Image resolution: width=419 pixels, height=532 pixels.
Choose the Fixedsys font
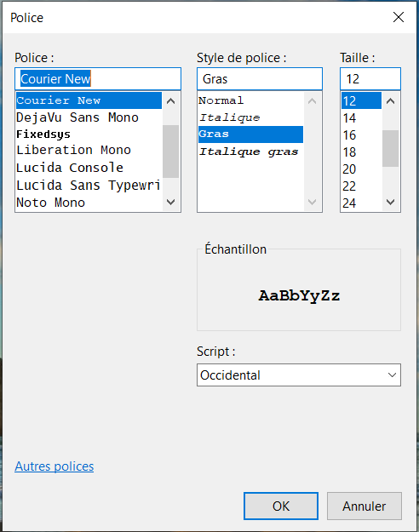[x=89, y=134]
